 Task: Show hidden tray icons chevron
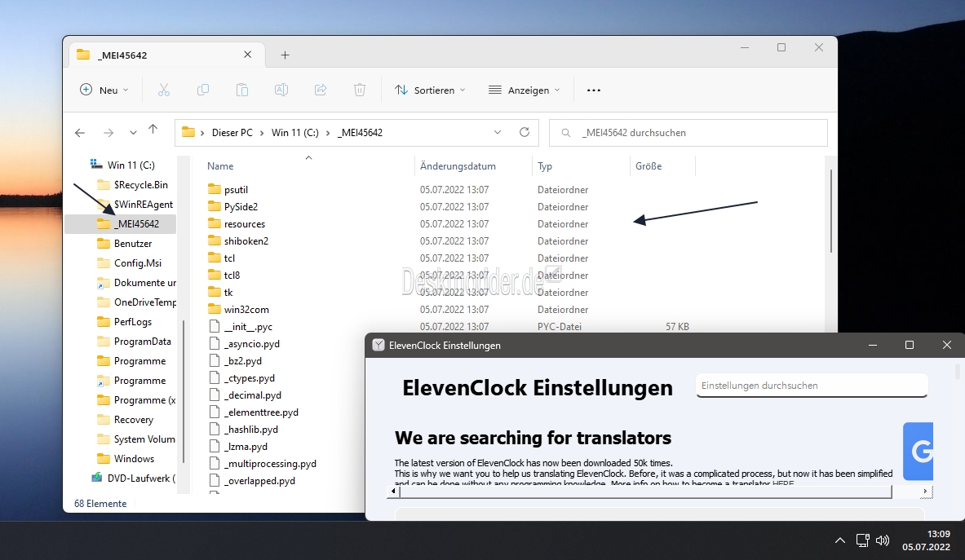[840, 540]
